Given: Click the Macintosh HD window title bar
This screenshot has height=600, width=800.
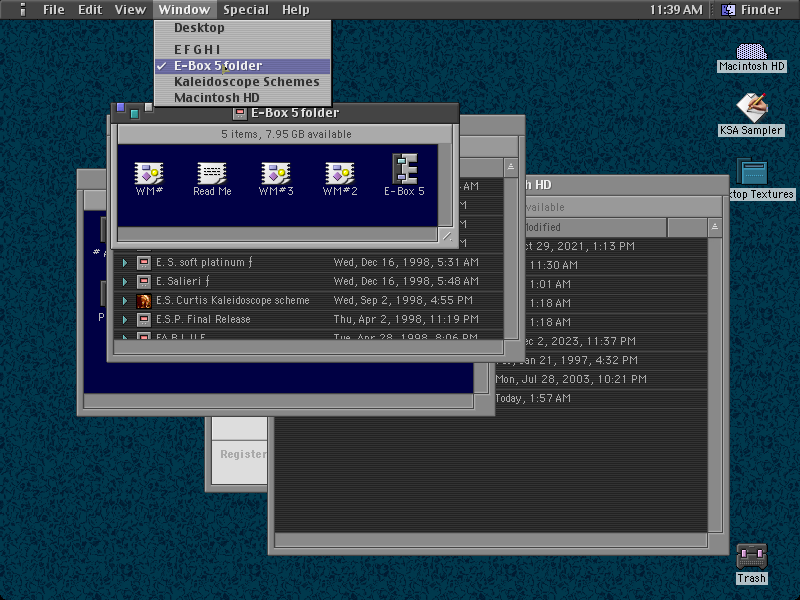Looking at the screenshot, I should pos(627,185).
